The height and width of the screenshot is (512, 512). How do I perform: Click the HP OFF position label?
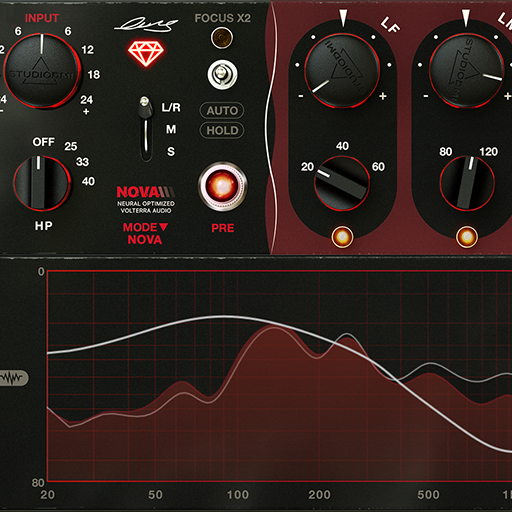coord(43,142)
